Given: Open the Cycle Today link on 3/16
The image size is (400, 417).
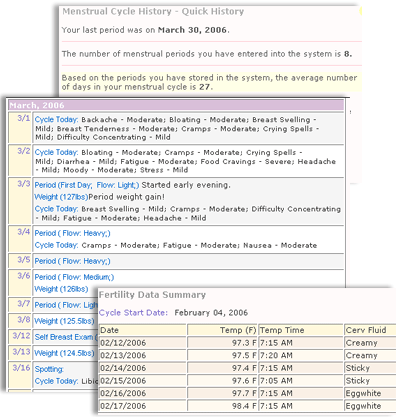Looking at the screenshot, I should 56,381.
